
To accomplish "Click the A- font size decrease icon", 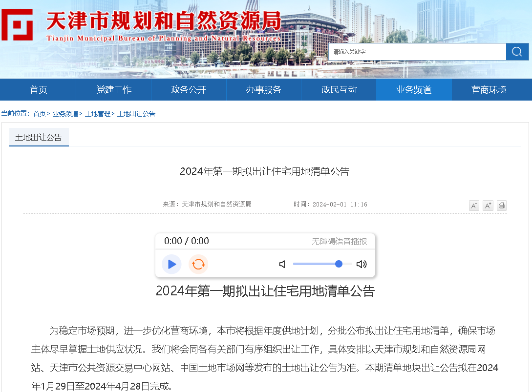I will tap(474, 206).
